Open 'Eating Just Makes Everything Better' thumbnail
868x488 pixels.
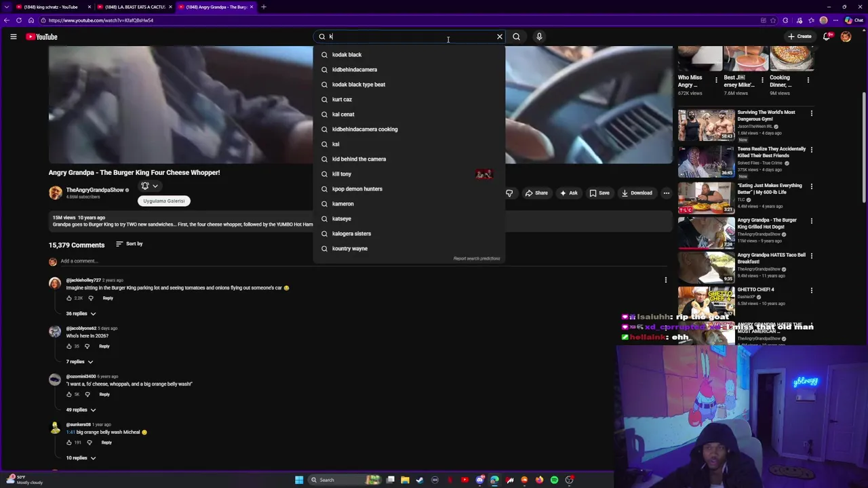point(706,198)
